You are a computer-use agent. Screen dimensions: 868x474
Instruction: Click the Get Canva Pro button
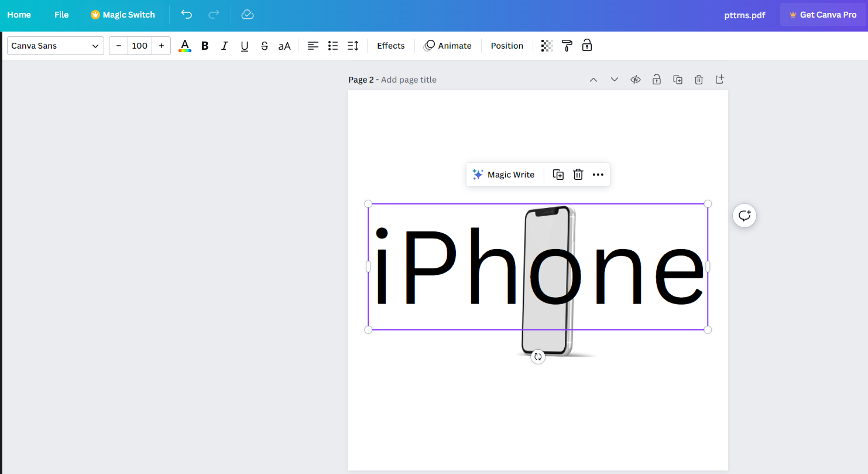(822, 15)
